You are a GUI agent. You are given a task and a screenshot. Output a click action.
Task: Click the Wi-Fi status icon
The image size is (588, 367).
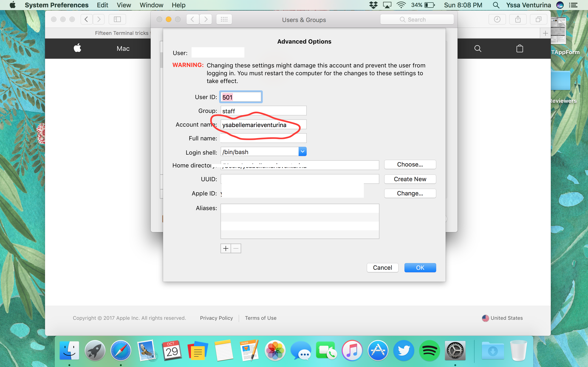(x=401, y=5)
